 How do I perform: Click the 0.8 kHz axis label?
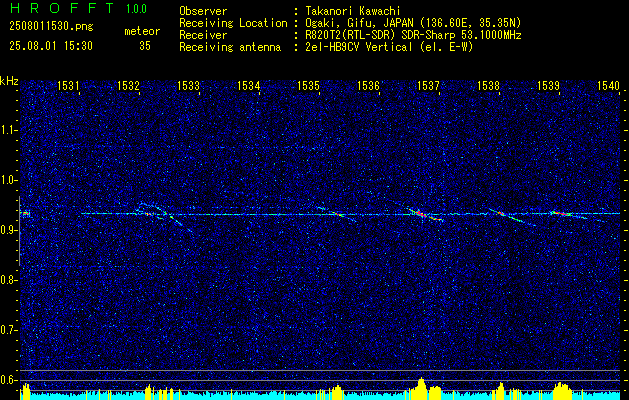point(8,280)
